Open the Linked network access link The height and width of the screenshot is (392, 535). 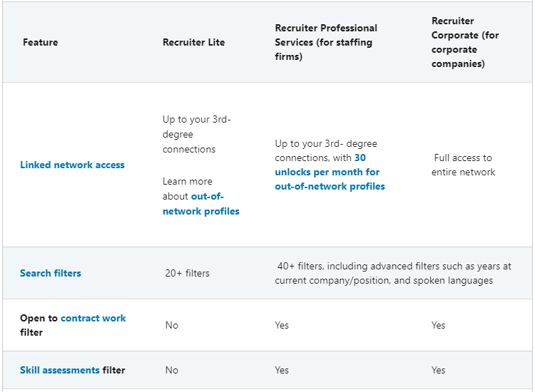(72, 165)
